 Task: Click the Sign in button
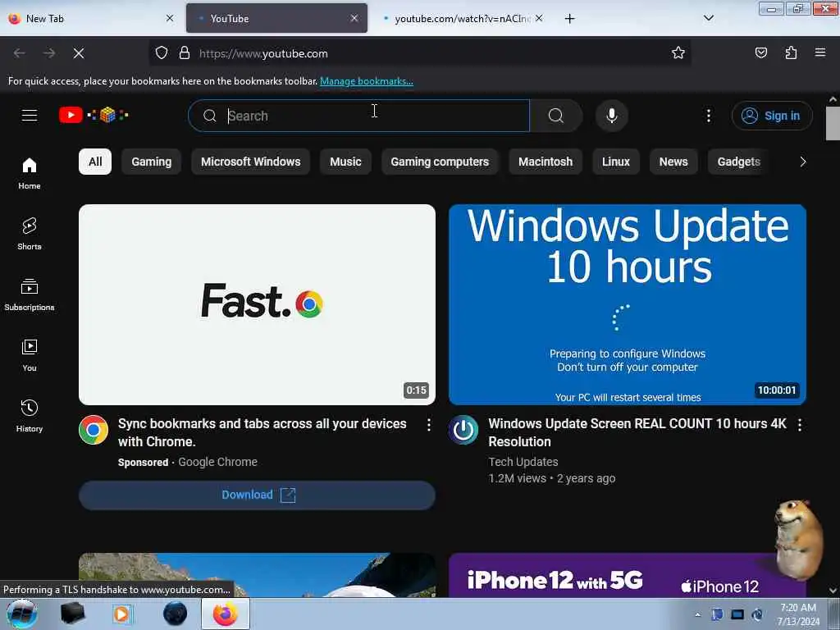tap(772, 116)
